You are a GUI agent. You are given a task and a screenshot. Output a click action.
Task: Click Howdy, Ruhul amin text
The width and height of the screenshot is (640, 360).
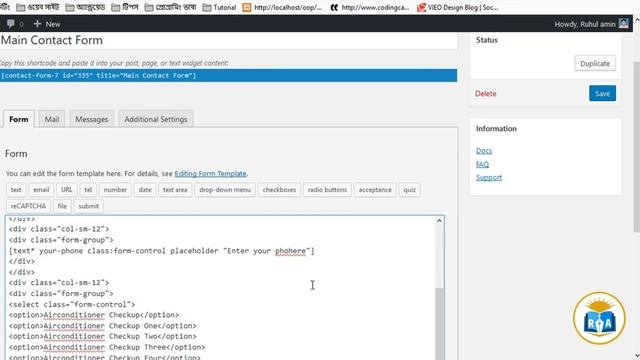tap(584, 24)
